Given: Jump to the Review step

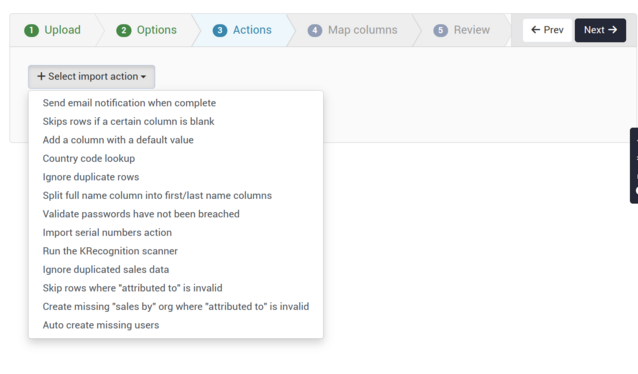Looking at the screenshot, I should pos(462,30).
